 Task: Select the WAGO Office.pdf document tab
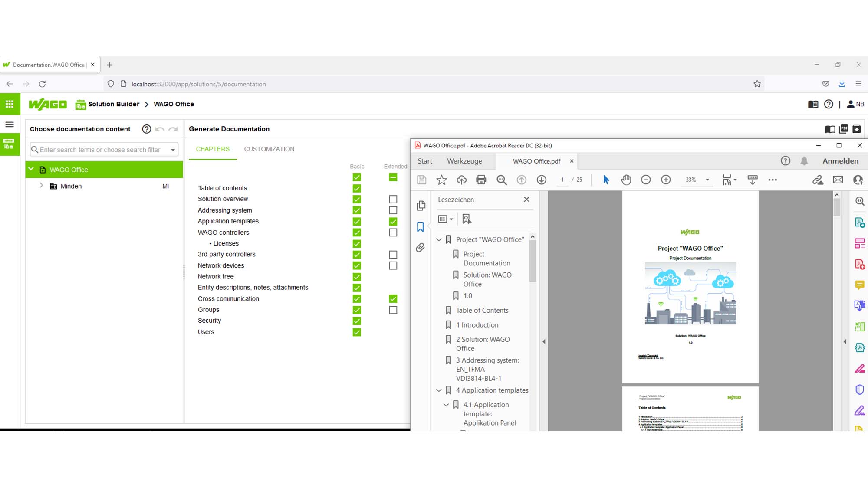pyautogui.click(x=536, y=161)
